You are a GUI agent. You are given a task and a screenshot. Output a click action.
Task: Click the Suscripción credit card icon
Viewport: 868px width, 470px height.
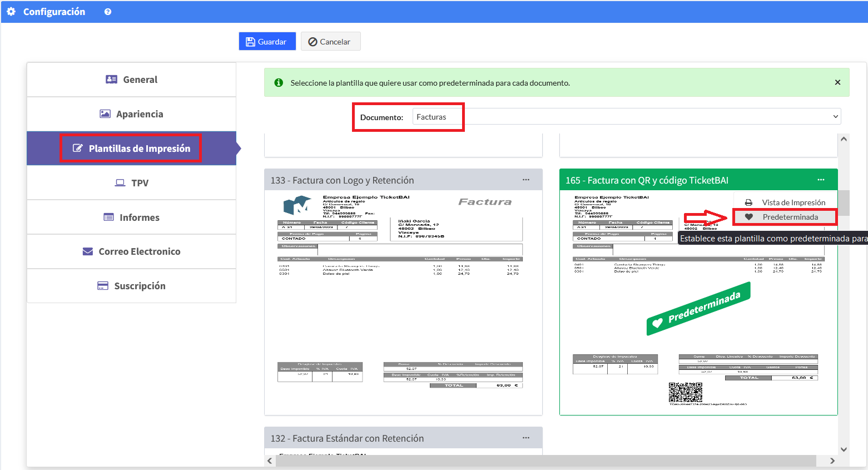coord(103,286)
